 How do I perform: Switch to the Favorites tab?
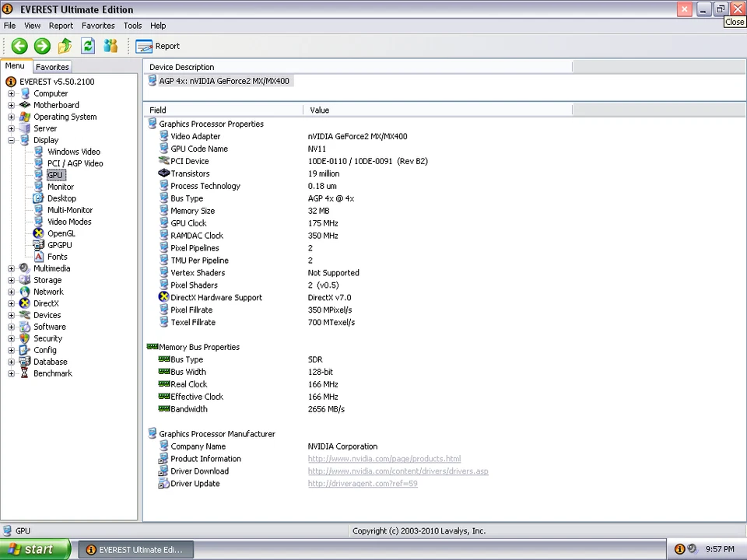click(x=52, y=67)
